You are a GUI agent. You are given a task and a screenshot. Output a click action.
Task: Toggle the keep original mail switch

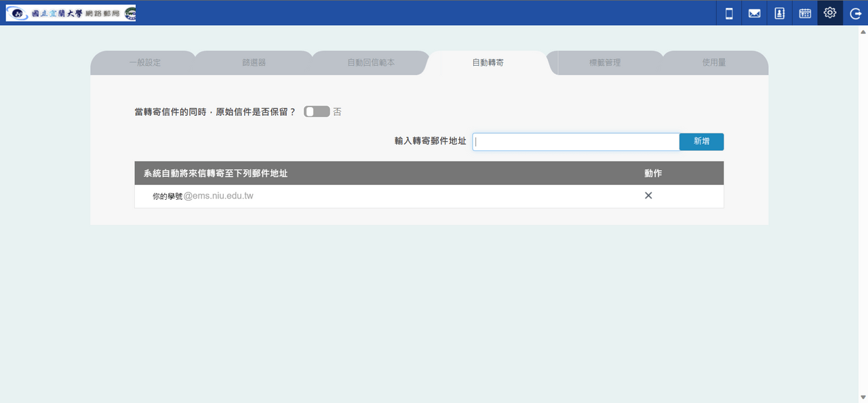(x=316, y=112)
